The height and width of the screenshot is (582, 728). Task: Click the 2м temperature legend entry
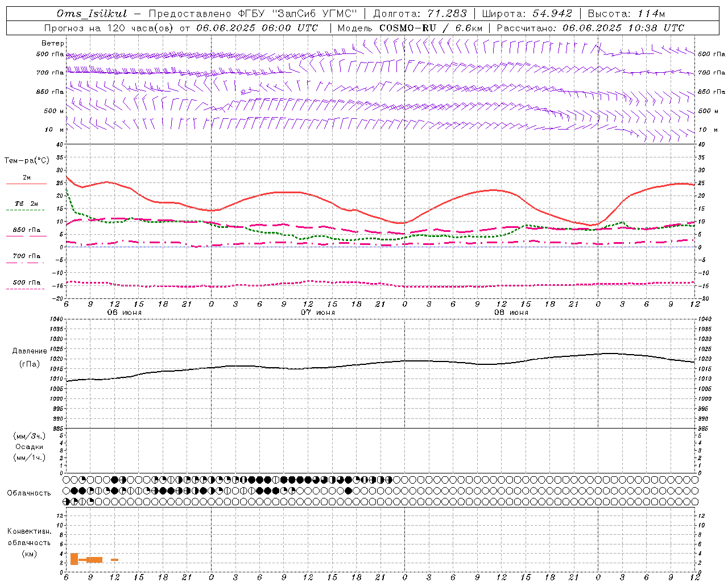(27, 178)
